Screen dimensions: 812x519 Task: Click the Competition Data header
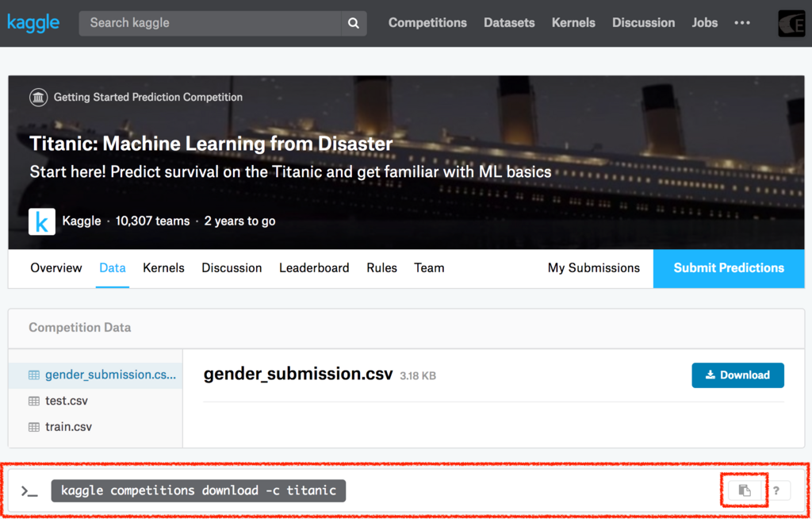[80, 328]
